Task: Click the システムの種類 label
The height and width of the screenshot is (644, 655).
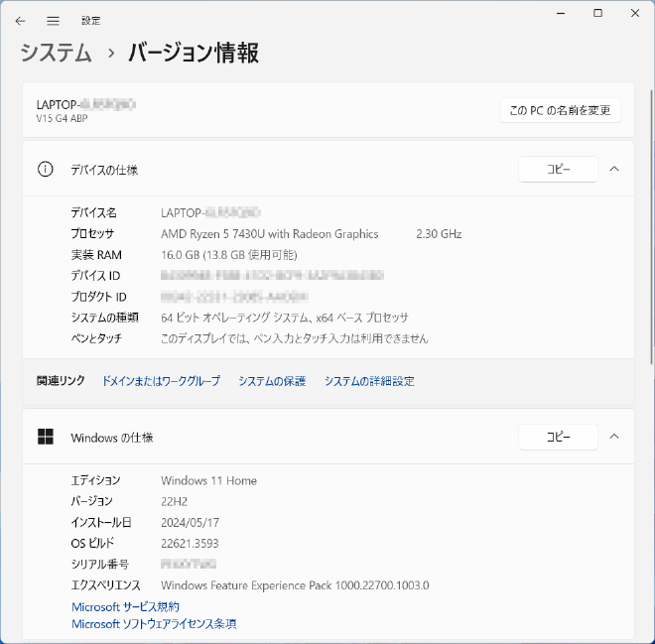Action: (x=105, y=318)
